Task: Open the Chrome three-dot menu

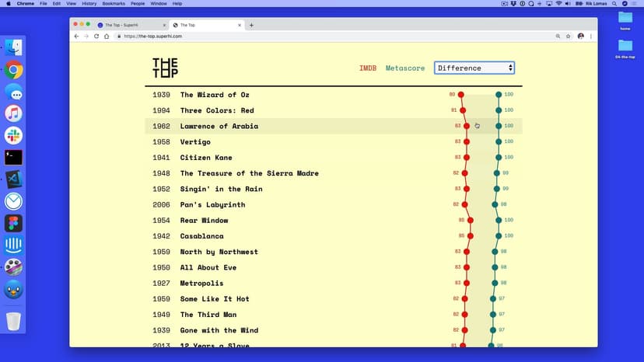Action: pos(591,37)
